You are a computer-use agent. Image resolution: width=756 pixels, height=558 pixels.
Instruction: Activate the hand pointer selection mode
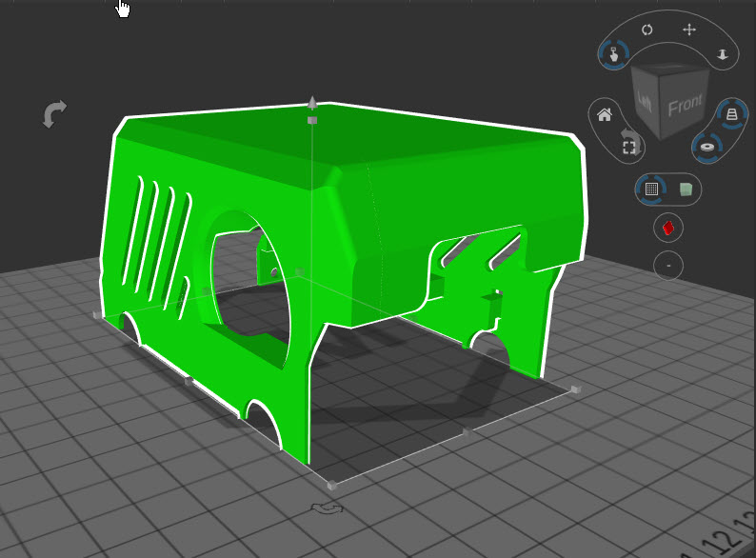click(613, 54)
